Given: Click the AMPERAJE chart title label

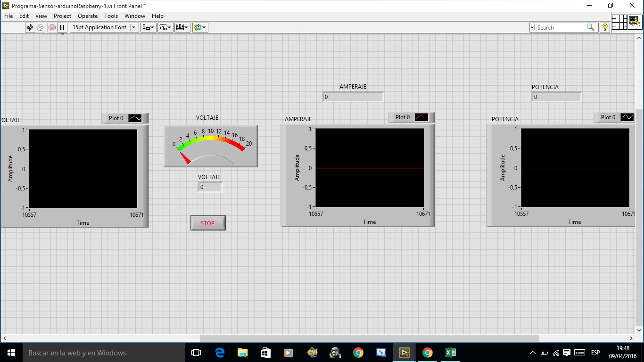Looking at the screenshot, I should (x=298, y=119).
